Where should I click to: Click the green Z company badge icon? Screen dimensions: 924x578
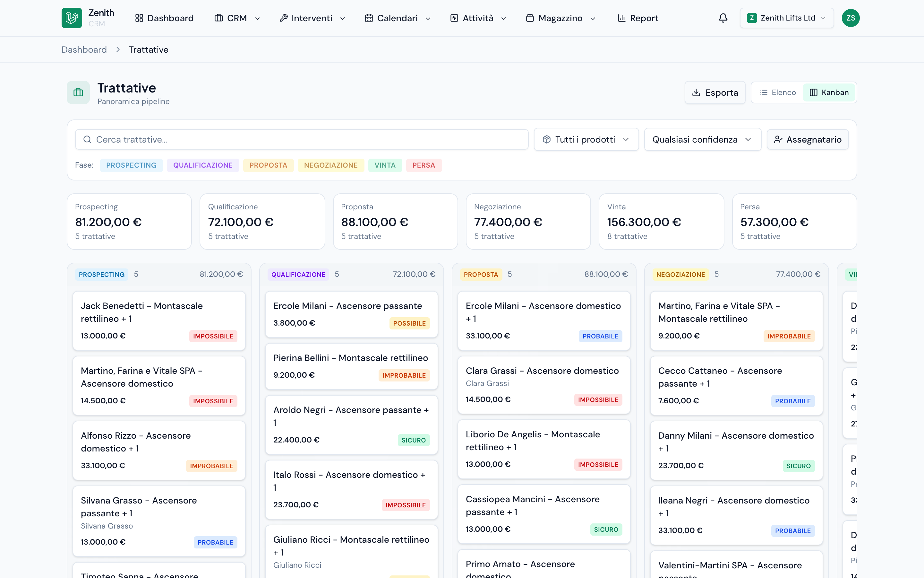(751, 18)
